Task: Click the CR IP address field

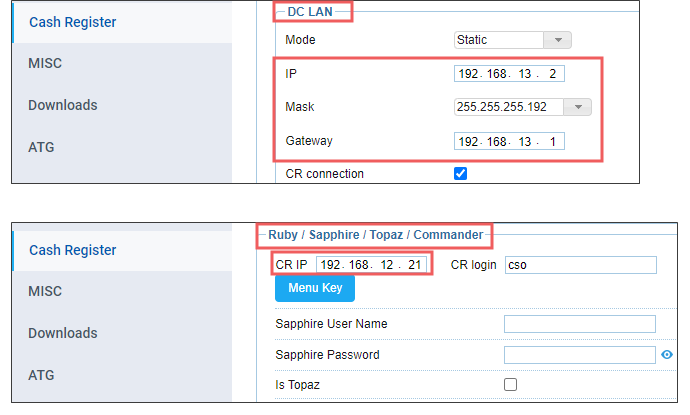Action: [372, 265]
